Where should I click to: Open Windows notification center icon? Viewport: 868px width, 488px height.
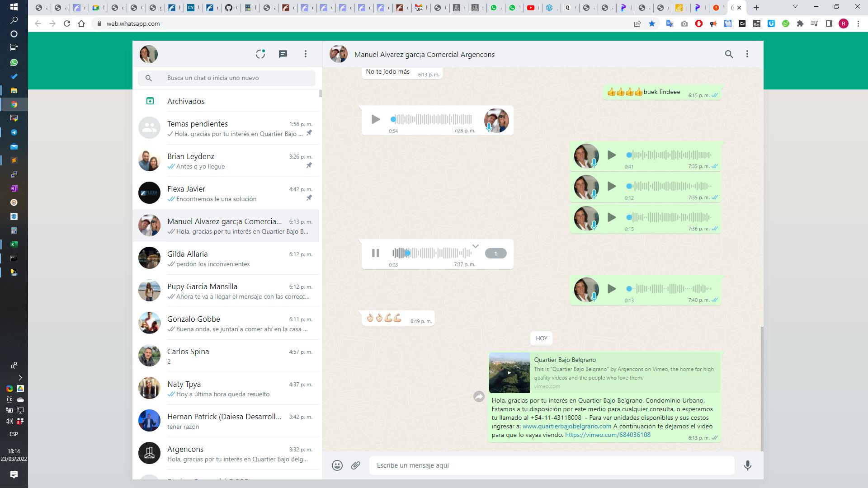pos(14,474)
